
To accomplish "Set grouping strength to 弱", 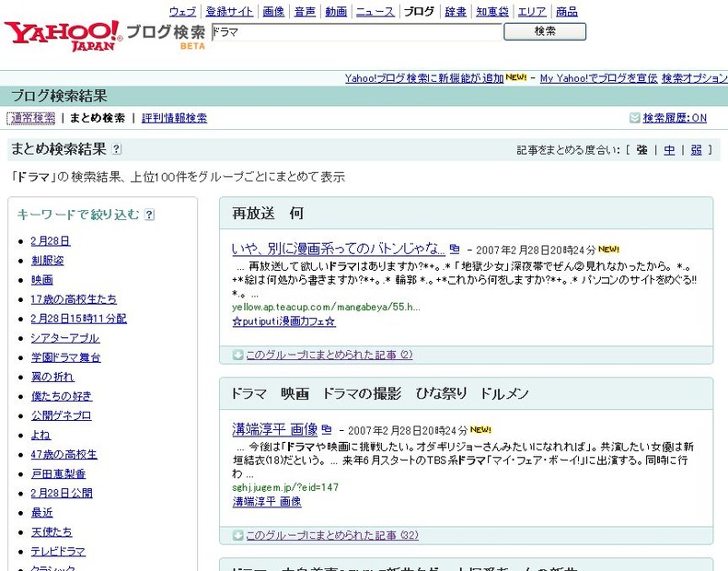I will 696,150.
